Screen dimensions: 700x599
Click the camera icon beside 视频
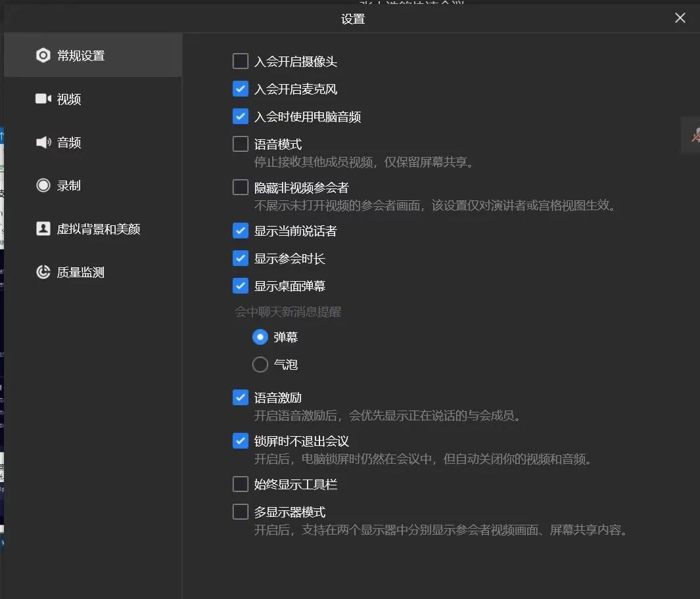point(43,99)
